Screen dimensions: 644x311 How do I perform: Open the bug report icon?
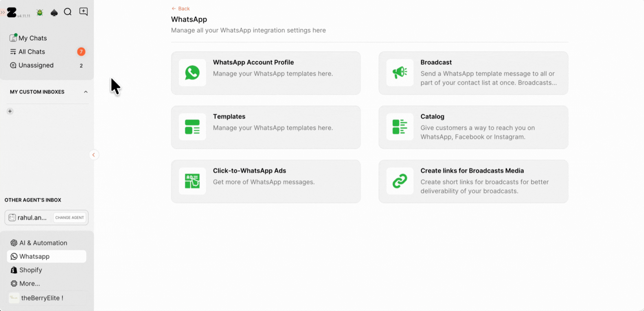pyautogui.click(x=40, y=12)
